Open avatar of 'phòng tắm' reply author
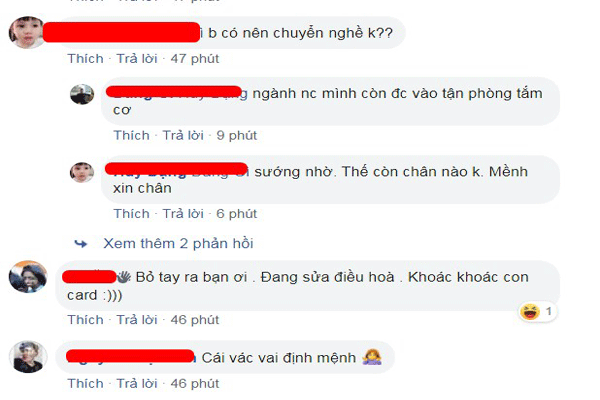600x400 pixels. tap(82, 94)
